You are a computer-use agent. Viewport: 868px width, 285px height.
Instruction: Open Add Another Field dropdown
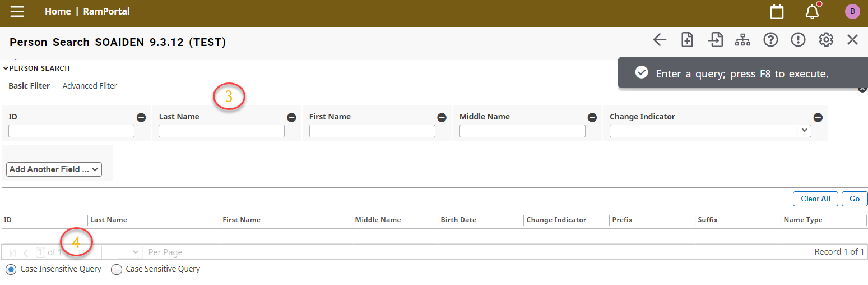54,169
